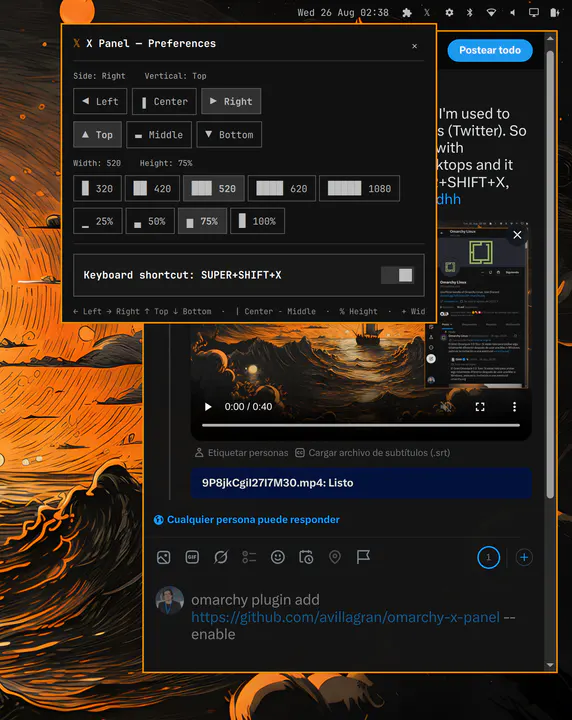Select the 9P8jkCgiI27I7M30.mp4: Listo status bar
Viewport: 572px width, 720px height.
click(x=361, y=483)
